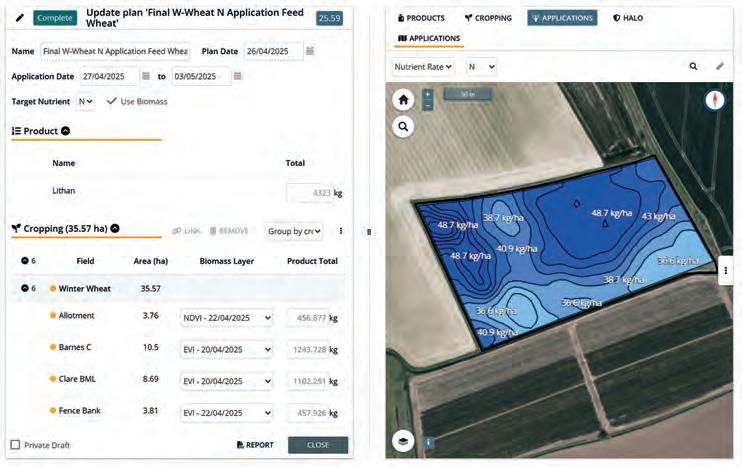
Task: Click the Close button
Action: [x=318, y=445]
